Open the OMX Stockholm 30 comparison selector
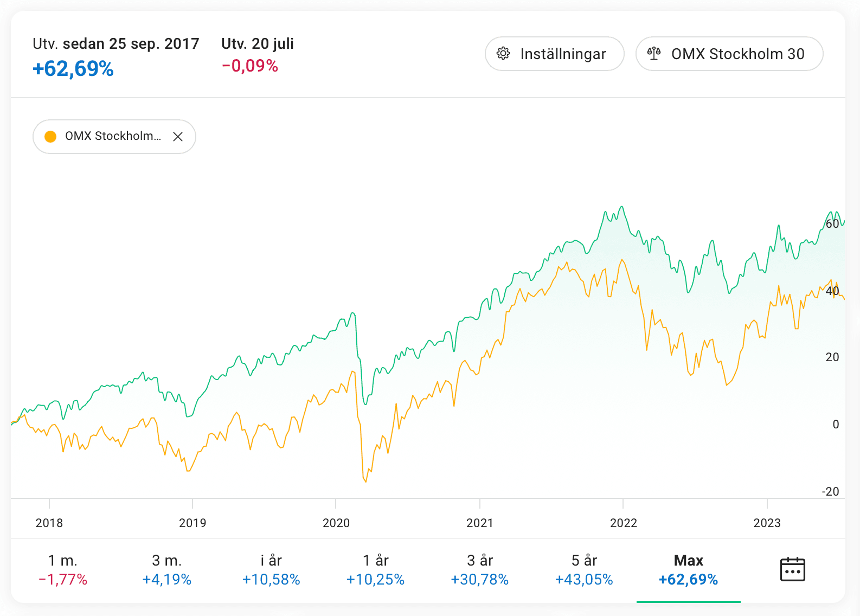Viewport: 860px width, 616px height. click(x=729, y=54)
